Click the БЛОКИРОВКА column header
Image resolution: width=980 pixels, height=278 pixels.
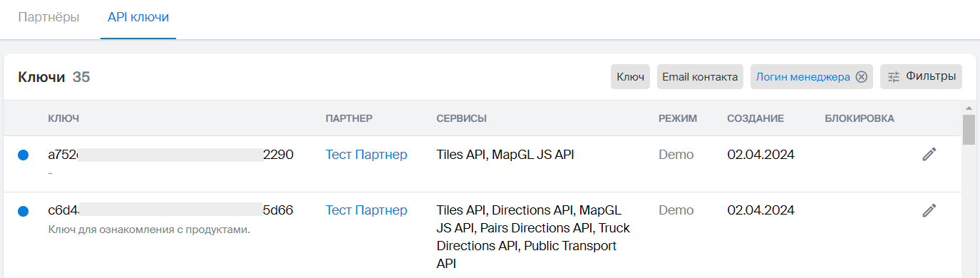pos(860,118)
